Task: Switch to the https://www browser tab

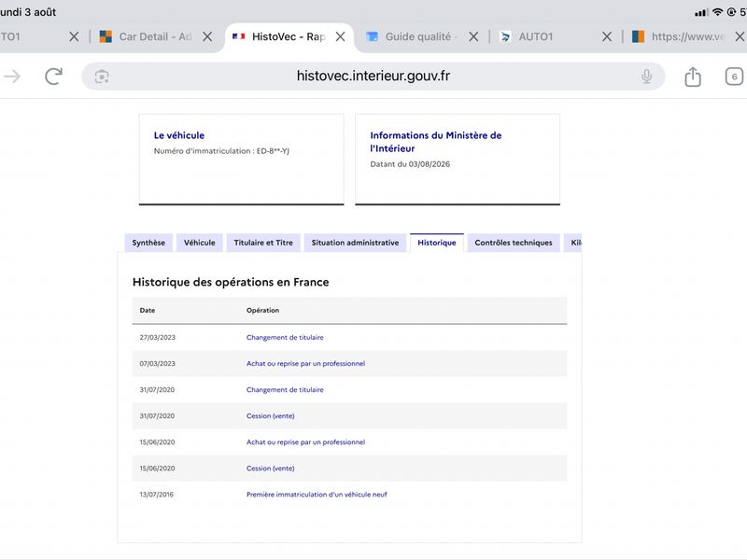Action: pyautogui.click(x=688, y=36)
